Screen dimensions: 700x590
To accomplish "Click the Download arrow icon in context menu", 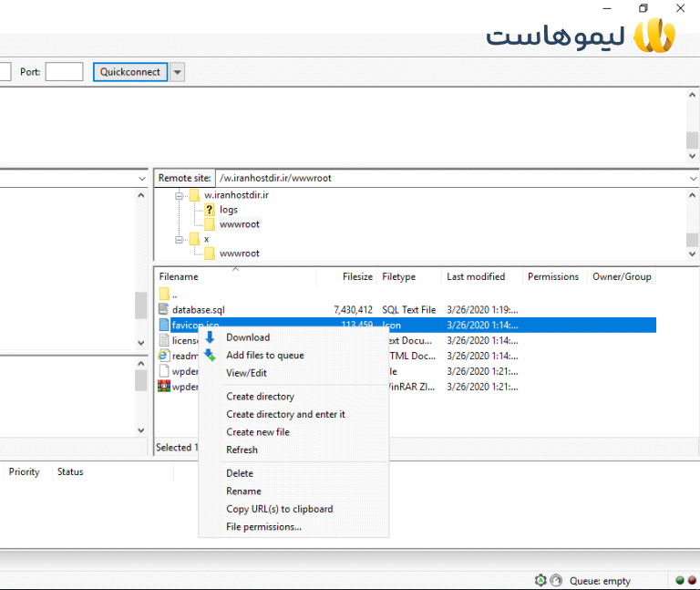I will [210, 337].
